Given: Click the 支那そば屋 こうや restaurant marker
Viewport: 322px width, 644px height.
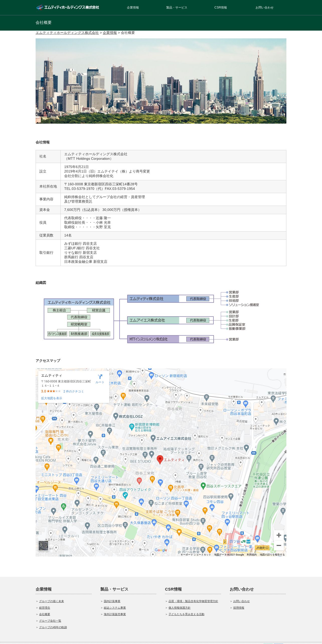Looking at the screenshot, I should pos(178,512).
